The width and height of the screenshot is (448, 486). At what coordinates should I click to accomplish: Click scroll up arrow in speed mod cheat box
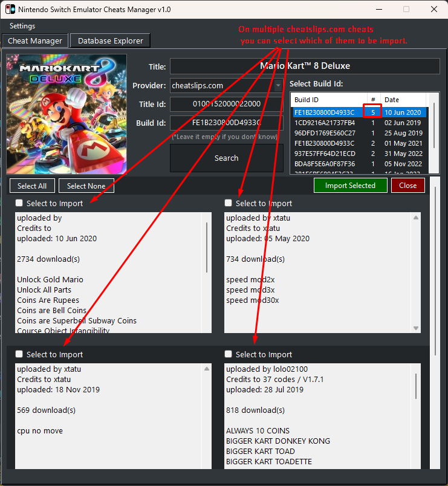coord(416,218)
